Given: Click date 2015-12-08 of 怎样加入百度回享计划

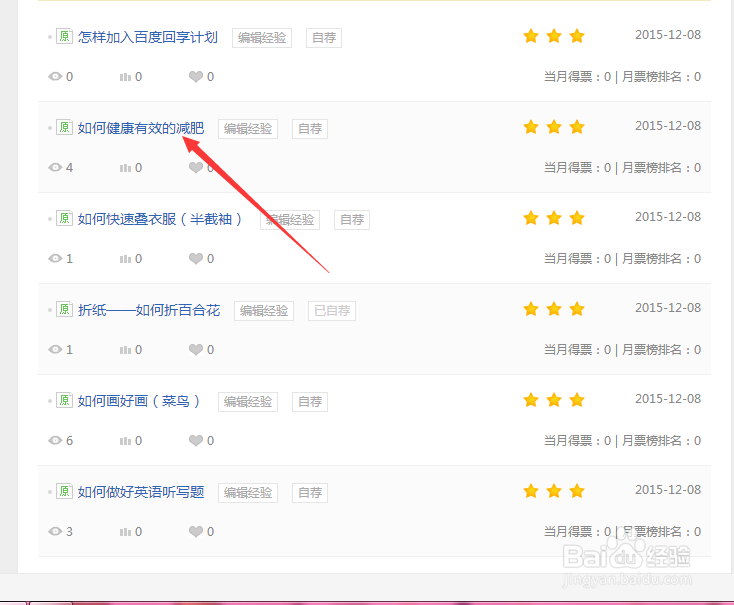Looking at the screenshot, I should (x=668, y=35).
